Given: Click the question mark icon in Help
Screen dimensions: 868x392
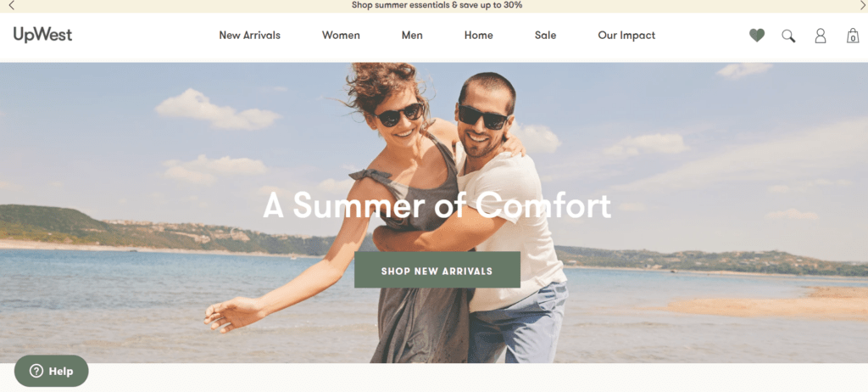Looking at the screenshot, I should 36,371.
